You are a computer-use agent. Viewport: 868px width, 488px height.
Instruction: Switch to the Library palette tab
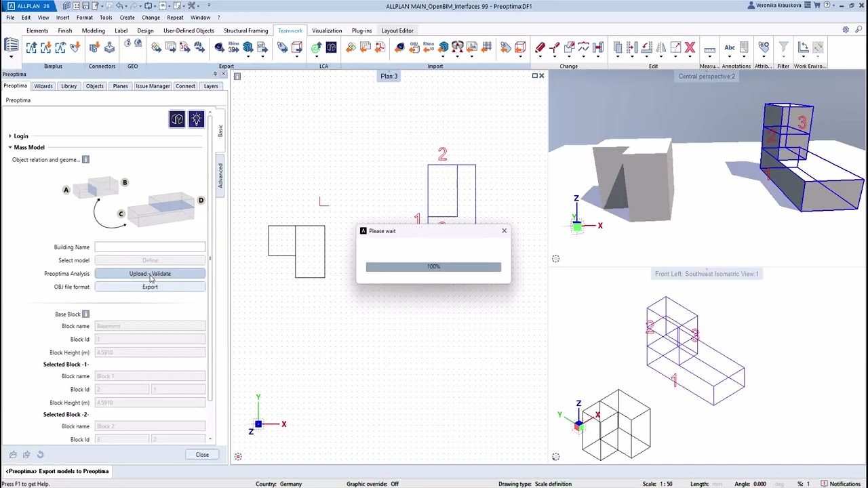(68, 86)
